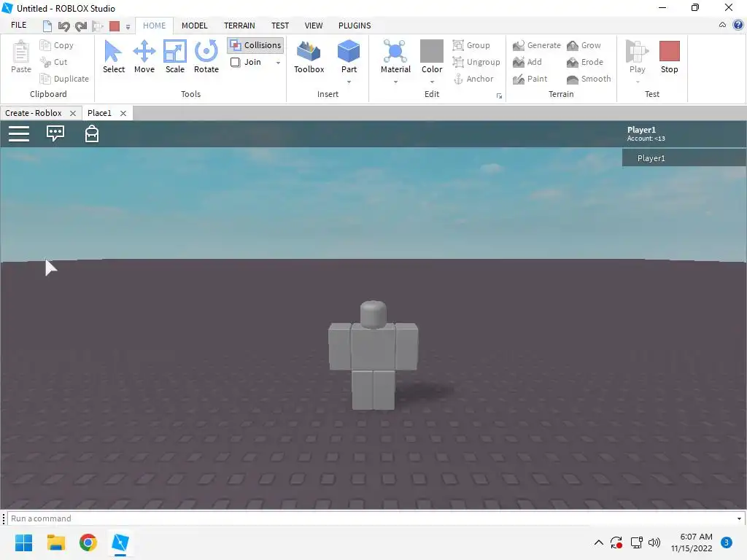Toggle Collisions on or off
The image size is (747, 560).
point(256,45)
